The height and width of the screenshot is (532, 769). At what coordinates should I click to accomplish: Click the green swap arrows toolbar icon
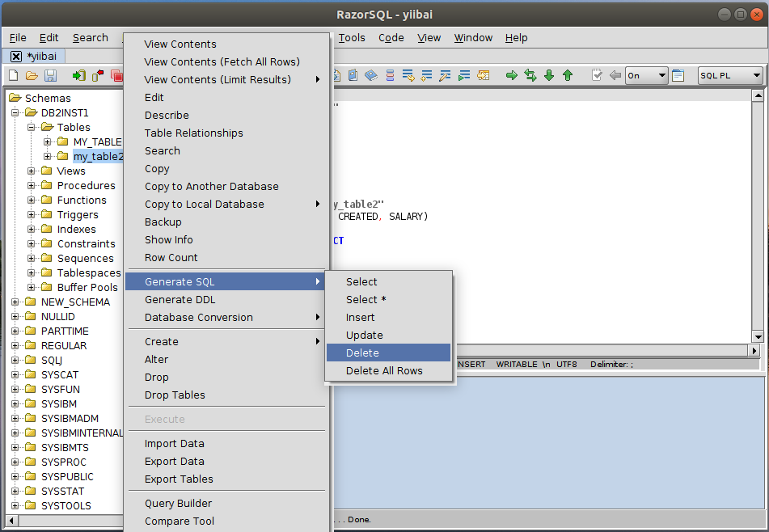[530, 75]
